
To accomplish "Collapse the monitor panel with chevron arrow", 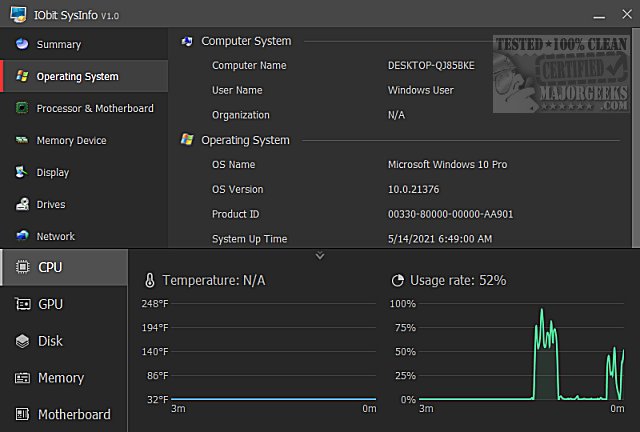I will click(x=320, y=256).
